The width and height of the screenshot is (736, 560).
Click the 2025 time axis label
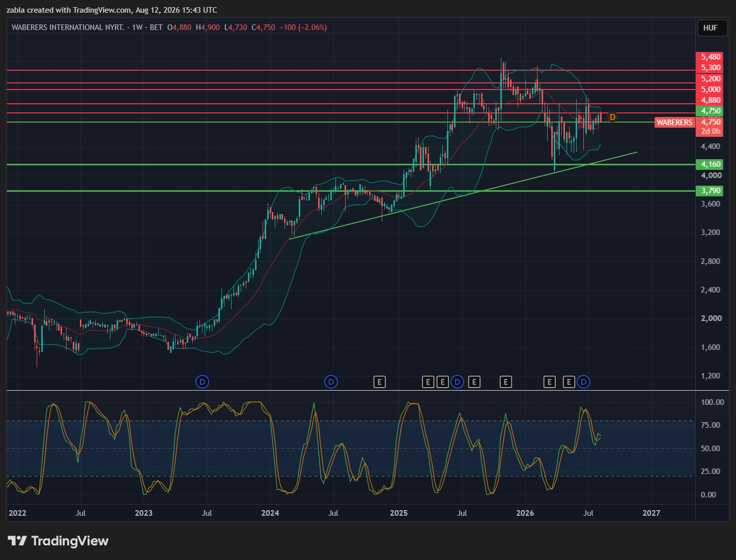click(x=399, y=513)
